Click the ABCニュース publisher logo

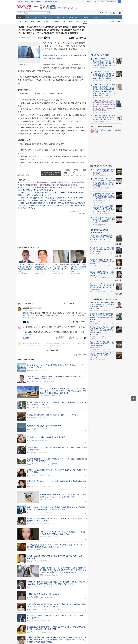pos(77,38)
